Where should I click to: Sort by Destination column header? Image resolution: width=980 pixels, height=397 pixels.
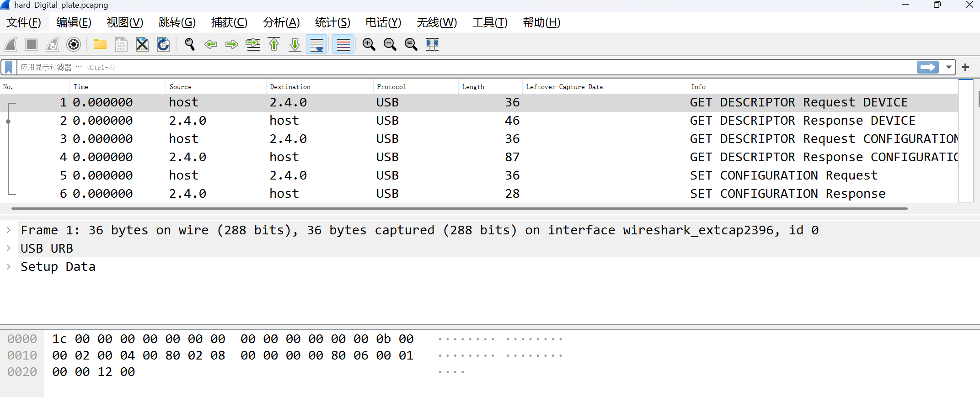(320, 87)
